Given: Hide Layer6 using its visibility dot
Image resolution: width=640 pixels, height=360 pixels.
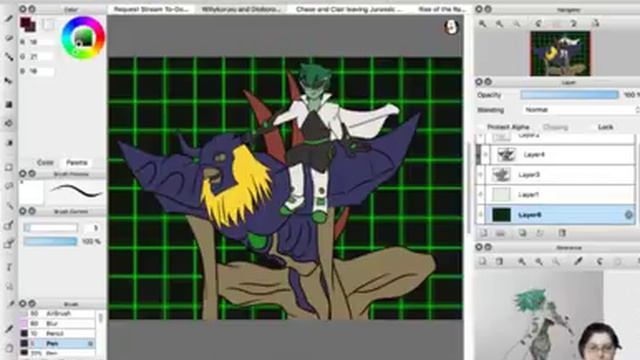Looking at the screenshot, I should point(480,215).
